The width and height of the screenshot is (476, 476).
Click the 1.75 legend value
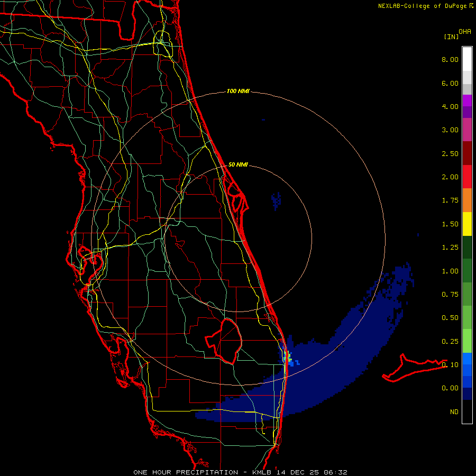[450, 200]
